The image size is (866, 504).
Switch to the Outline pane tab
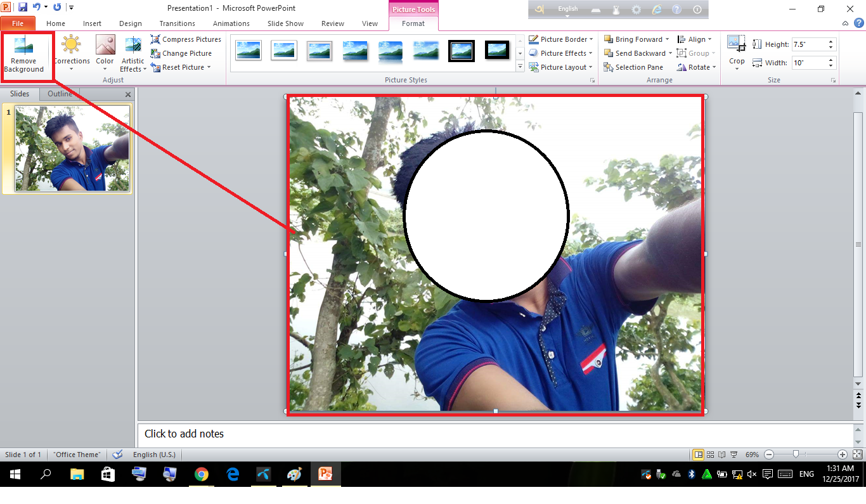60,94
